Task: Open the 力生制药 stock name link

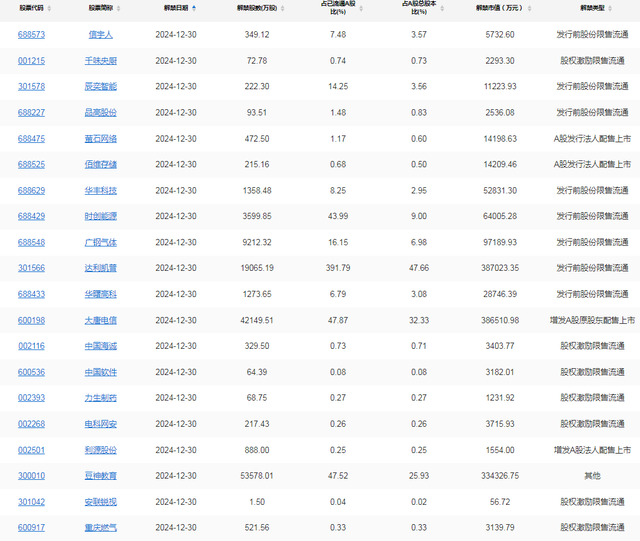Action: [101, 398]
